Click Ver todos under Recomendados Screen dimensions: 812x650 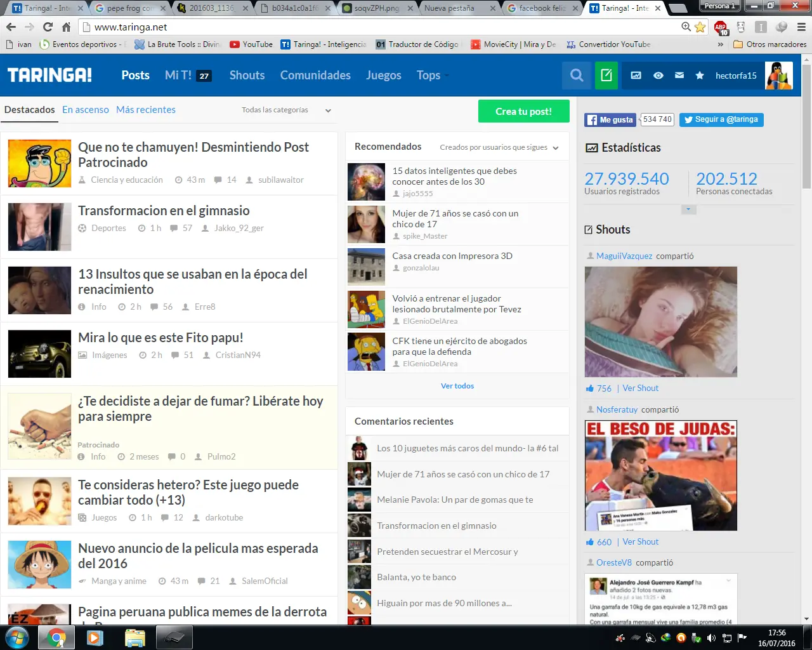click(x=457, y=386)
